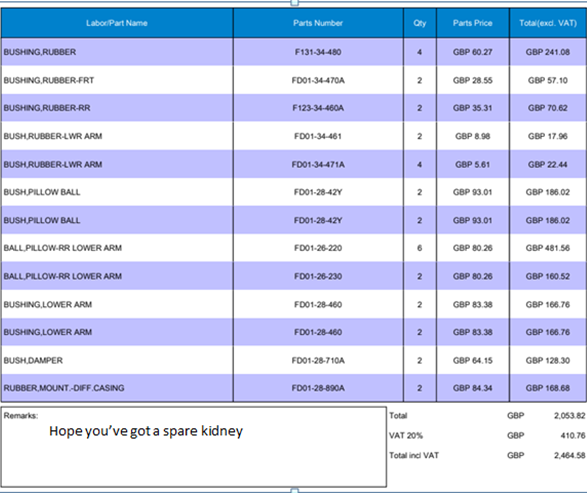Click total GBP 160.52
587x493 pixels.
click(548, 277)
